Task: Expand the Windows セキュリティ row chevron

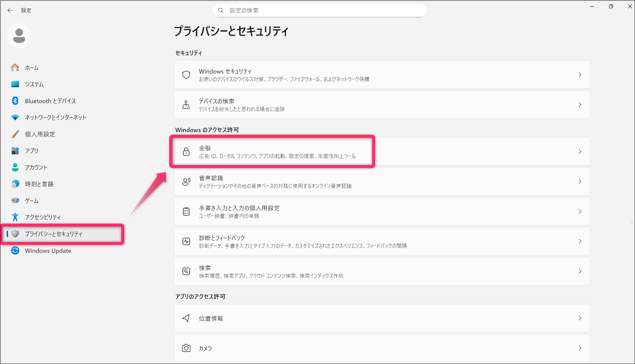Action: click(580, 75)
